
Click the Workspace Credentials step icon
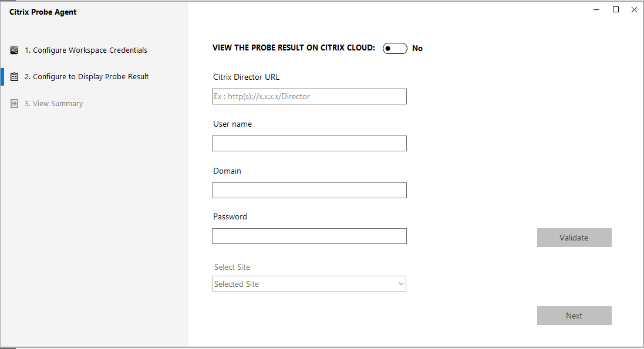(x=15, y=50)
